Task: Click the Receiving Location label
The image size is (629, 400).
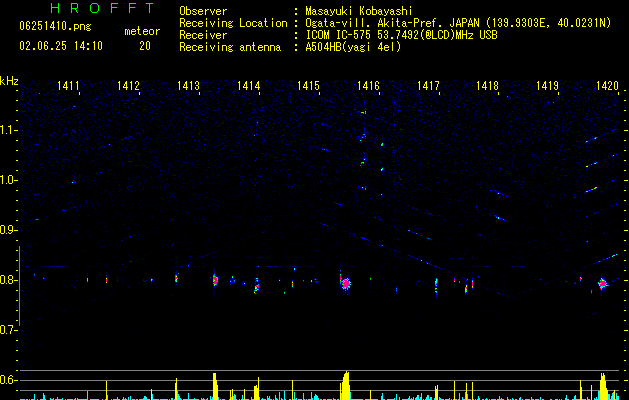Action: (x=233, y=23)
